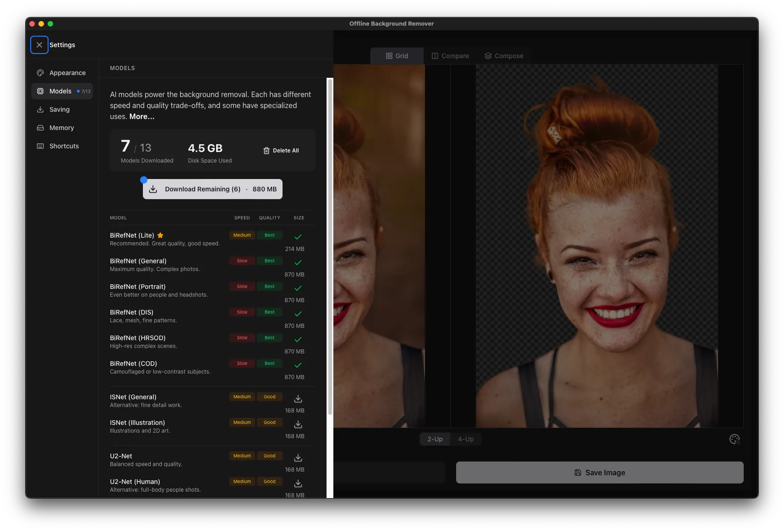The width and height of the screenshot is (784, 532).
Task: Open the theme palette icon below the preview
Action: click(x=735, y=439)
